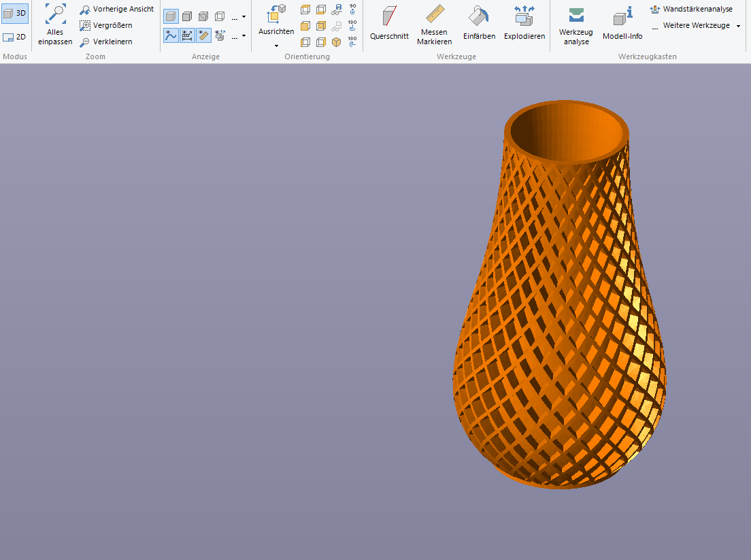The height and width of the screenshot is (560, 751).
Task: Select the wireframe display mode icon
Action: pyautogui.click(x=220, y=16)
